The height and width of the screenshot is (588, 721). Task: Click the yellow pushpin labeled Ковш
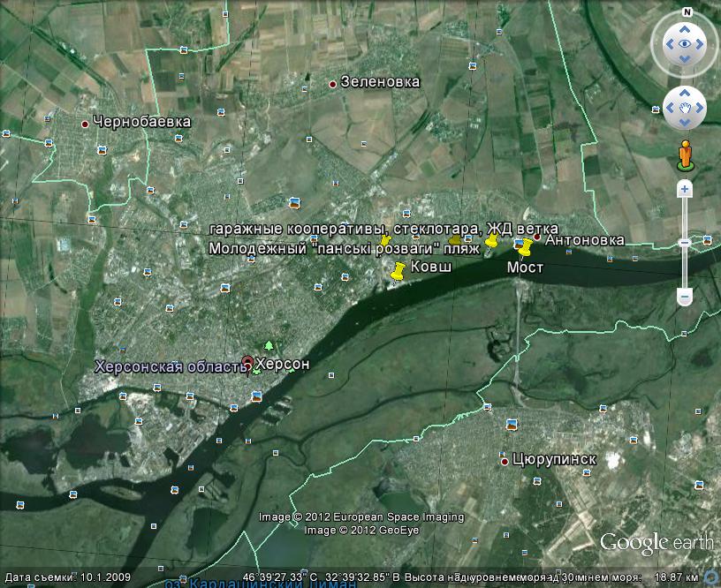tap(398, 270)
